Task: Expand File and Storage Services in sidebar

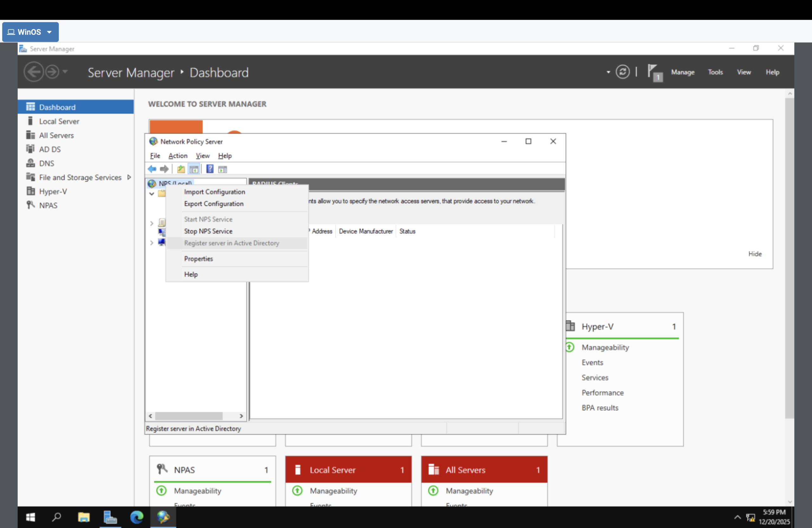Action: [130, 177]
